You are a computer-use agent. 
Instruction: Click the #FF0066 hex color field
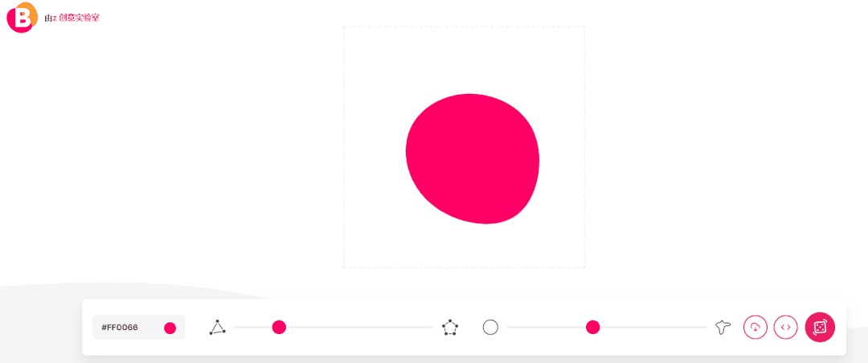point(120,328)
